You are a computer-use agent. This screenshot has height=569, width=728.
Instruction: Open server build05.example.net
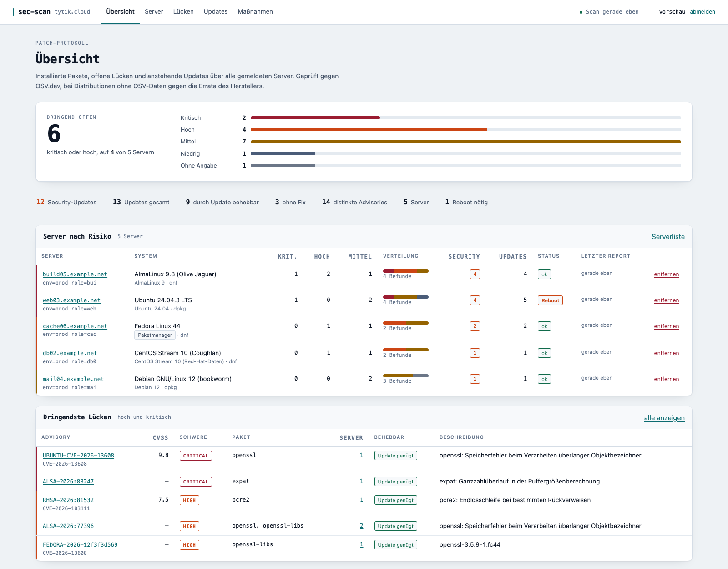[75, 274]
